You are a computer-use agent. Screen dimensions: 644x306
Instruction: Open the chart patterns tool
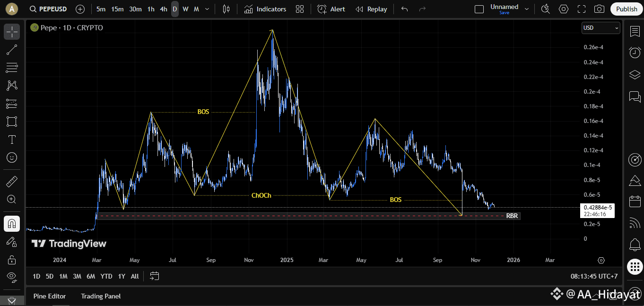(x=12, y=86)
